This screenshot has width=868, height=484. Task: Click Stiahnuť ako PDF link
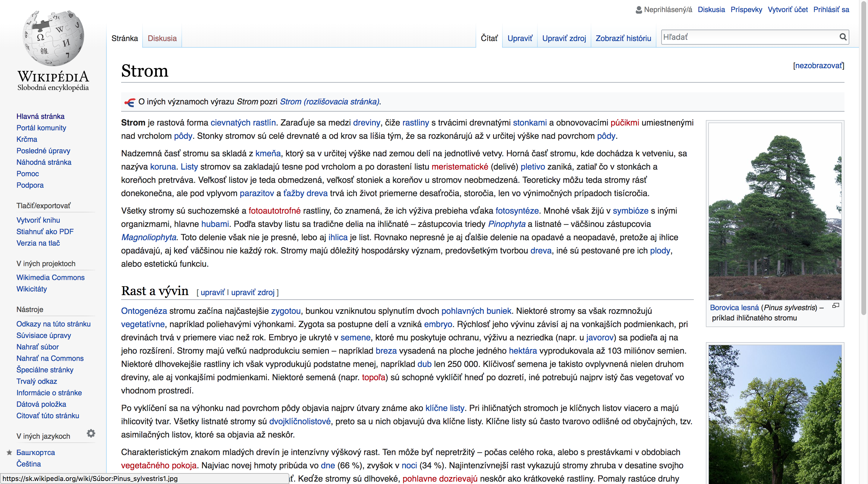(45, 232)
